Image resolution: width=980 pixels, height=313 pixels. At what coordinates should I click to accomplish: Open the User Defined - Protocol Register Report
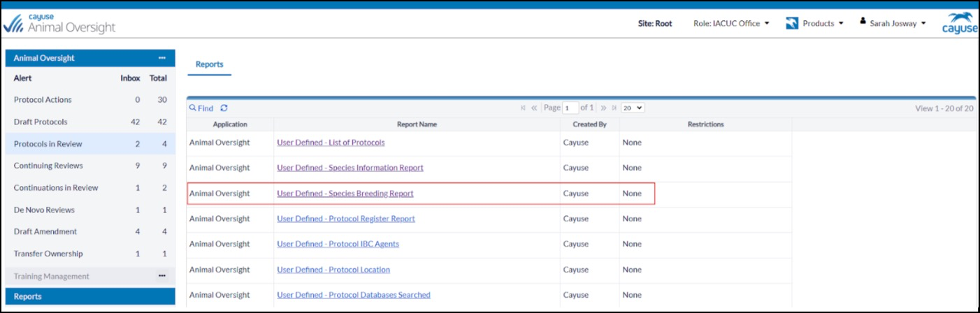[x=346, y=219]
